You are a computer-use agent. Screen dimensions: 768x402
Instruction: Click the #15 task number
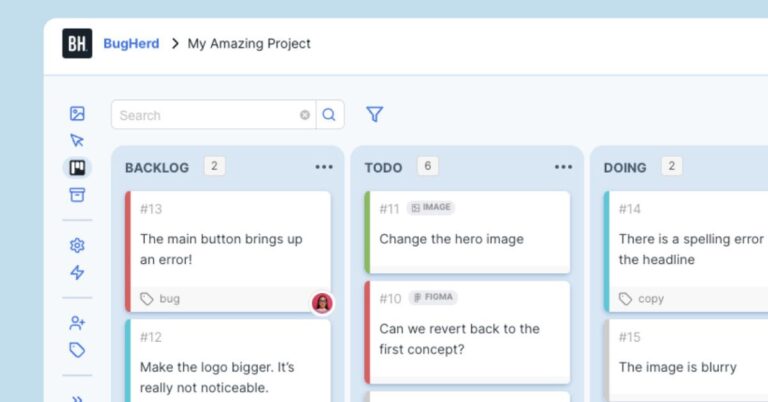629,337
